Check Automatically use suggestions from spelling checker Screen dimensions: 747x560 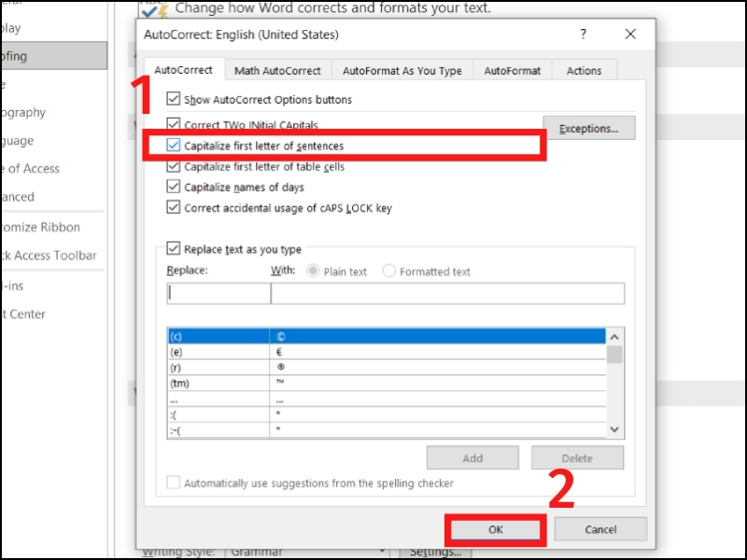click(x=174, y=483)
